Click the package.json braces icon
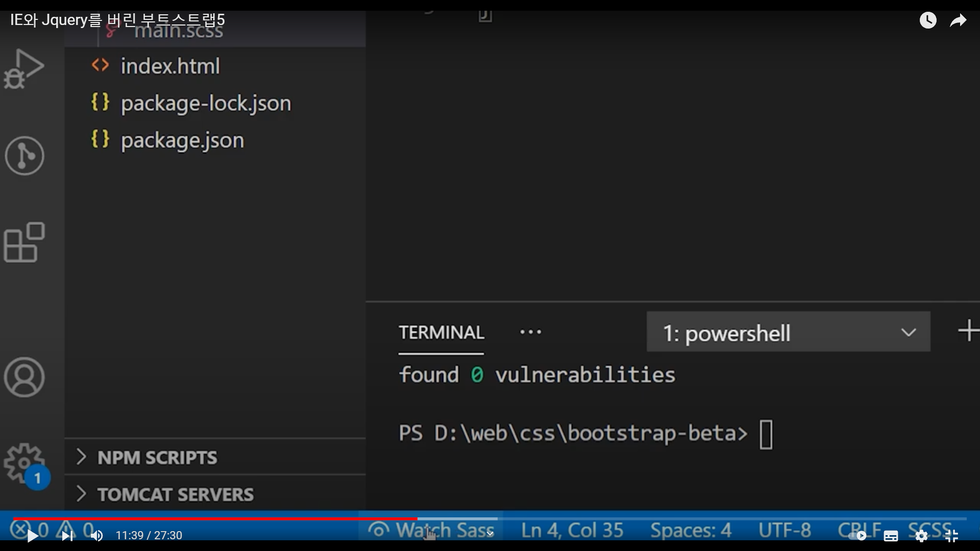 click(100, 139)
